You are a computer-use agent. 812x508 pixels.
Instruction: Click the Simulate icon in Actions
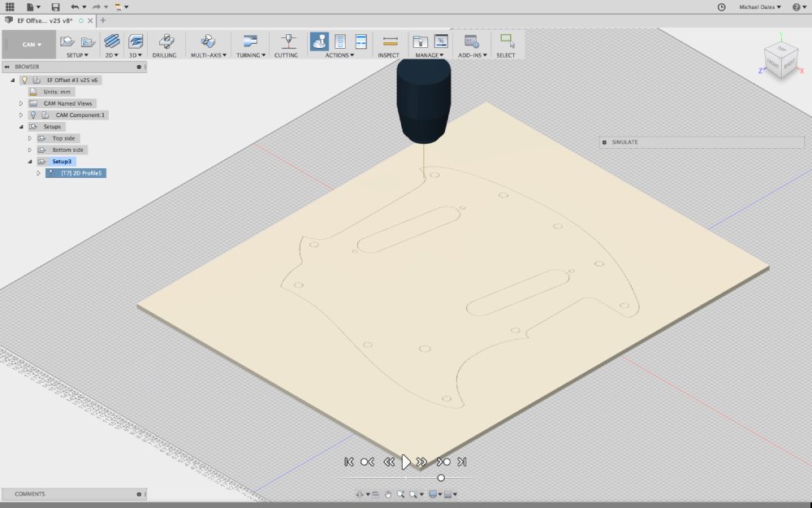pyautogui.click(x=319, y=41)
